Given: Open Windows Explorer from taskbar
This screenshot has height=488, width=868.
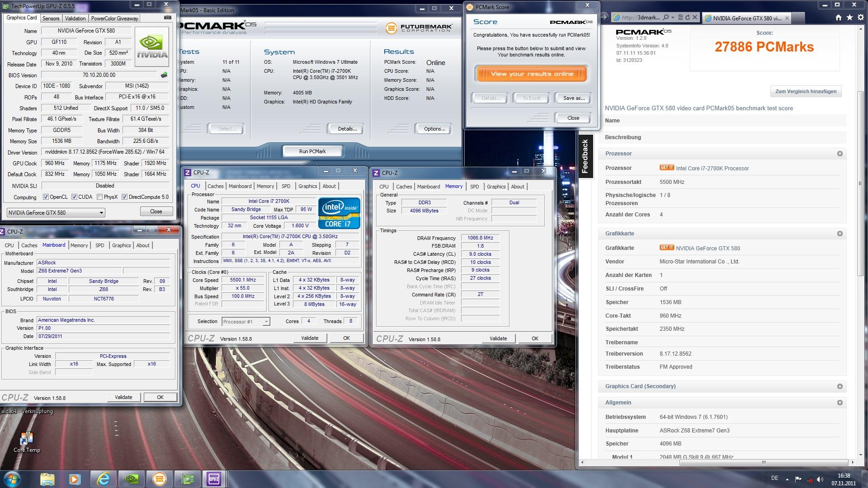Looking at the screenshot, I should [x=47, y=479].
